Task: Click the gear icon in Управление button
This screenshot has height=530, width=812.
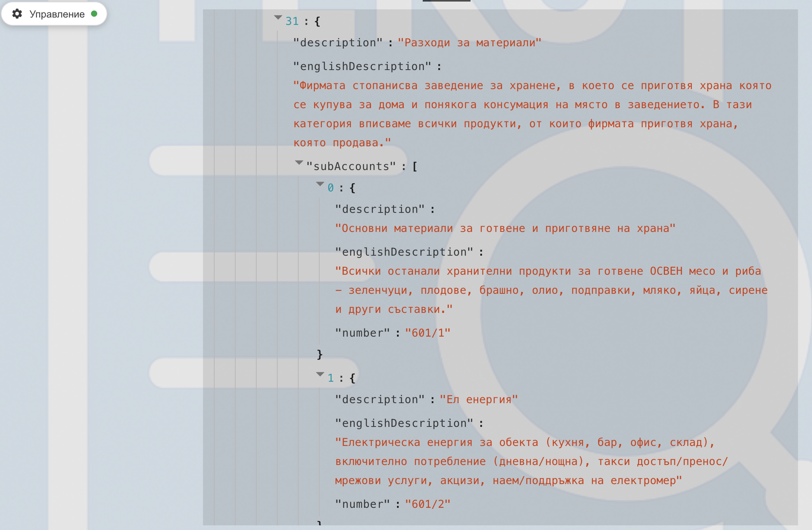Action: [17, 14]
